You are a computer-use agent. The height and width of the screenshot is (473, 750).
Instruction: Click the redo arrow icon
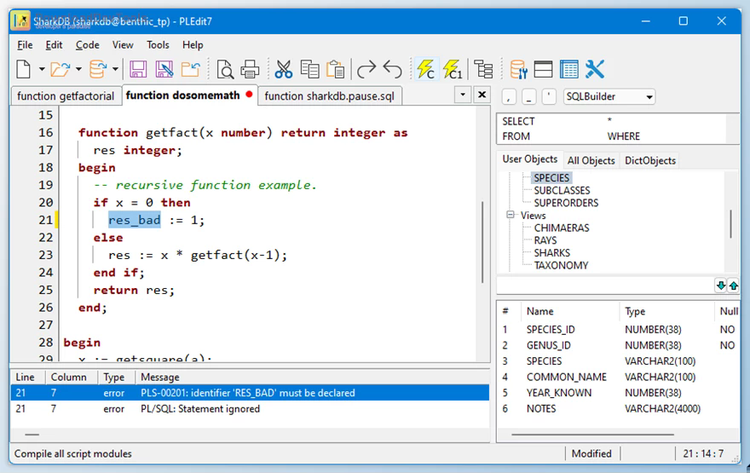(366, 69)
